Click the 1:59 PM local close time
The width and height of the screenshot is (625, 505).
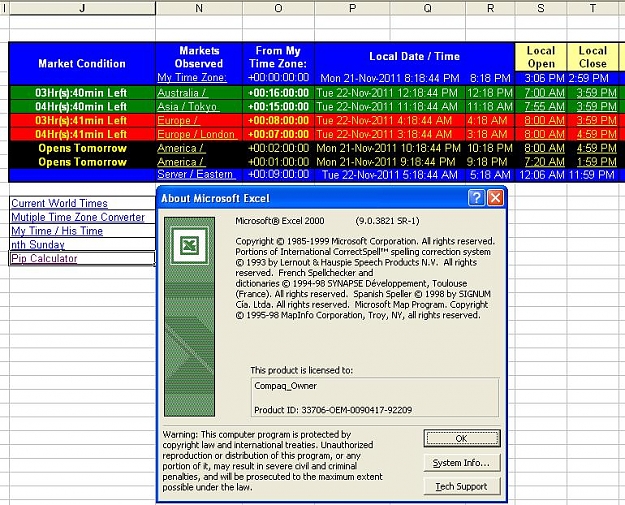tap(596, 162)
